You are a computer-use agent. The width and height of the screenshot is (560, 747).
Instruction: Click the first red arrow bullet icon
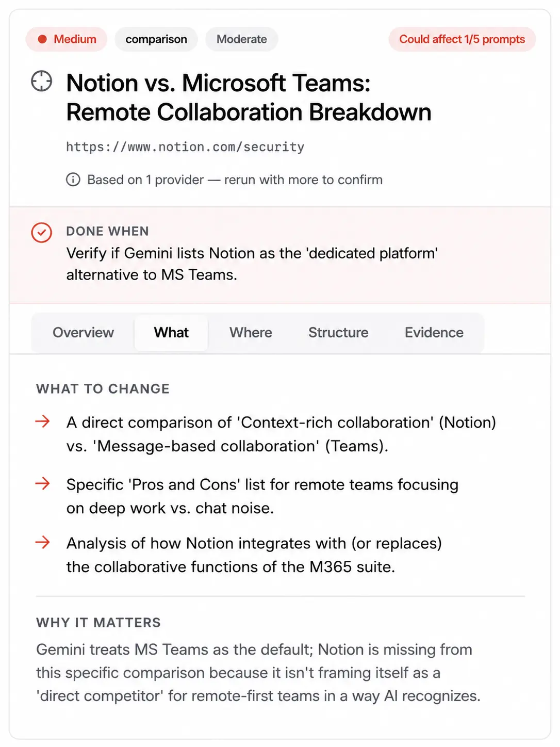coord(43,421)
